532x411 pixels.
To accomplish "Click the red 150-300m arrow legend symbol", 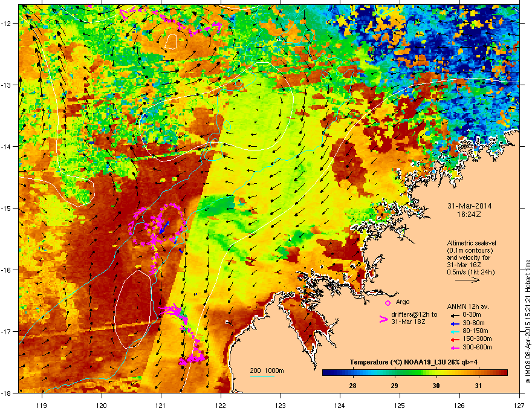I will coord(455,339).
